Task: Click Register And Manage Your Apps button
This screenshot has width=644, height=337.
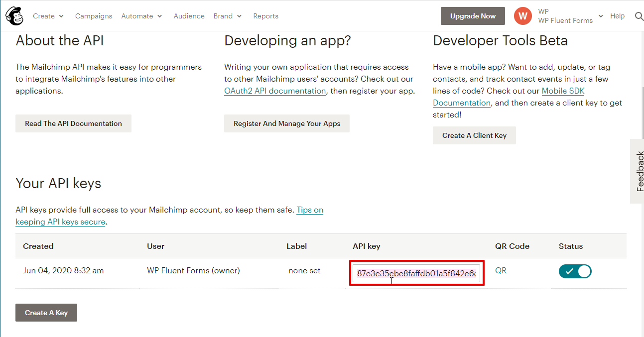Action: [x=287, y=123]
